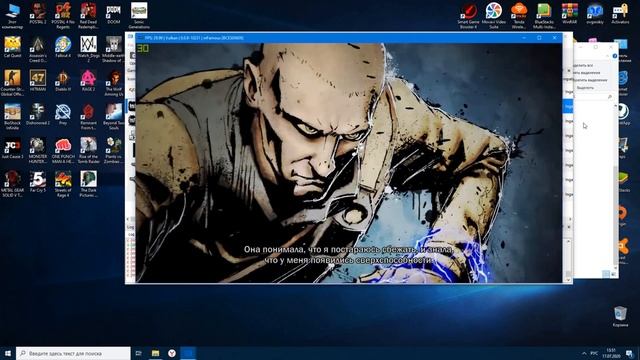The image size is (640, 360).
Task: Open the Activators desktop shortcut
Action: (620, 14)
